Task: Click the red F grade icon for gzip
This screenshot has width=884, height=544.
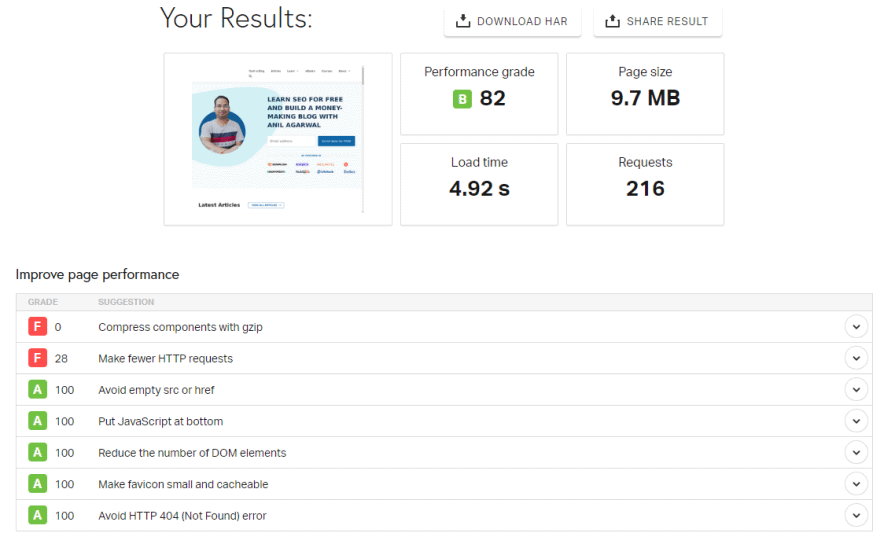Action: click(x=37, y=327)
